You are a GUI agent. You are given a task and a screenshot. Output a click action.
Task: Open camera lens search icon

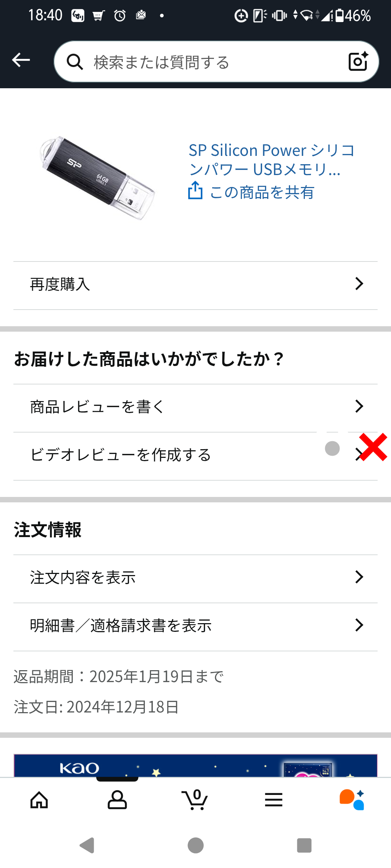pyautogui.click(x=358, y=61)
